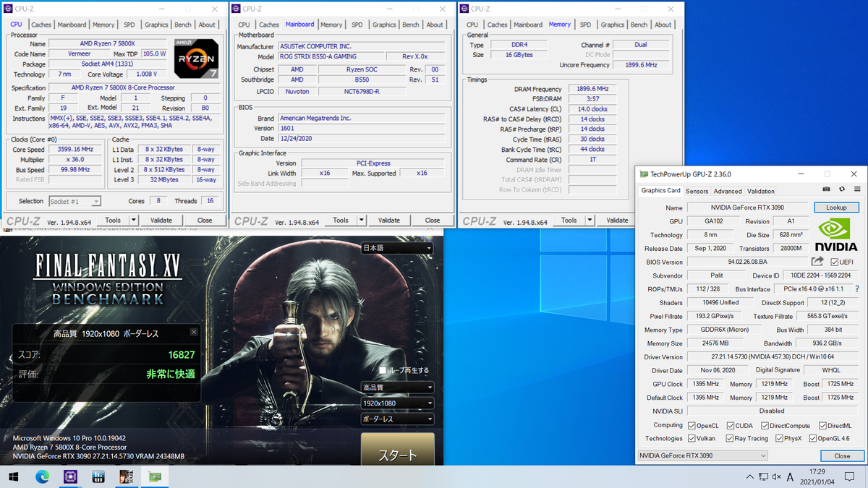Image resolution: width=868 pixels, height=488 pixels.
Task: Click the BIOS Version field 94.02.26.08.BA
Action: pos(747,262)
